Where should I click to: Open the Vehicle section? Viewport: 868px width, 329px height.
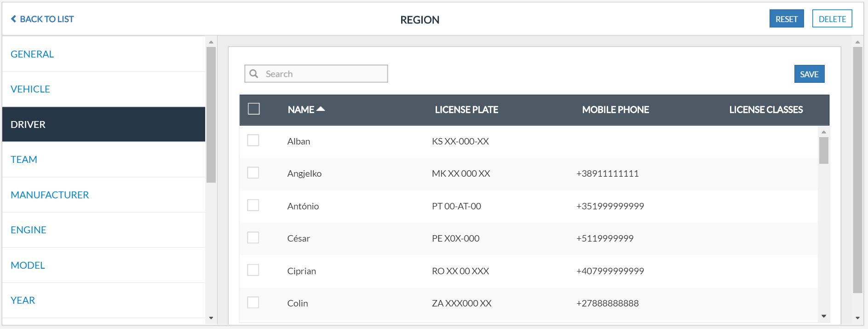[30, 89]
